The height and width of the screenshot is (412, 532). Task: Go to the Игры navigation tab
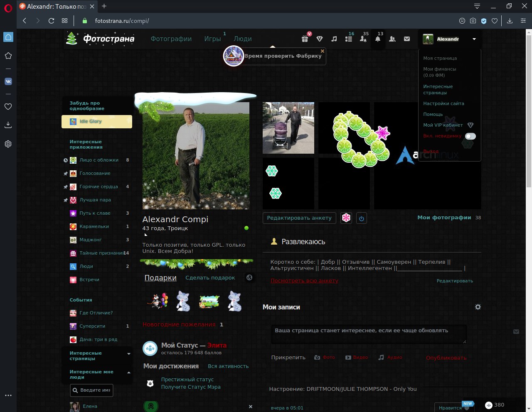212,39
